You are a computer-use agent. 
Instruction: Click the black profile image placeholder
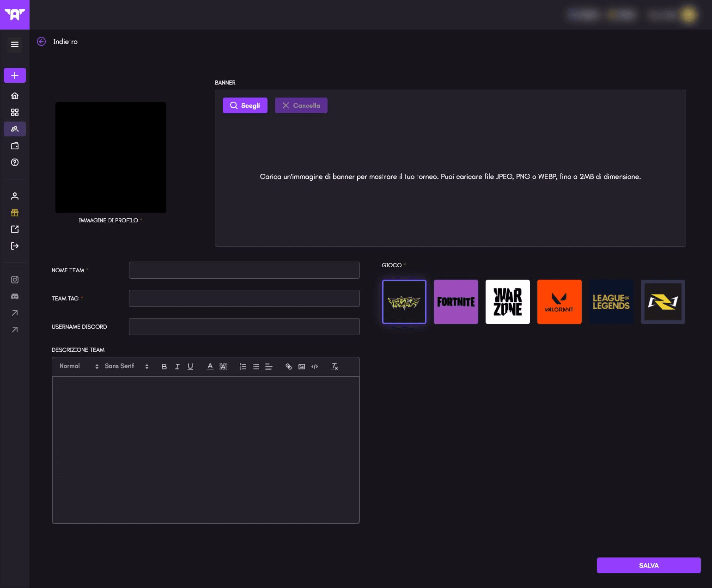coord(111,158)
